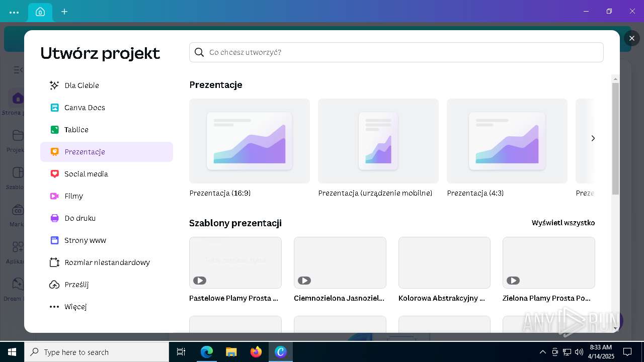Screen dimensions: 644x362
Task: Open Ciemnozielona Jasnozielona template
Action: [340, 262]
